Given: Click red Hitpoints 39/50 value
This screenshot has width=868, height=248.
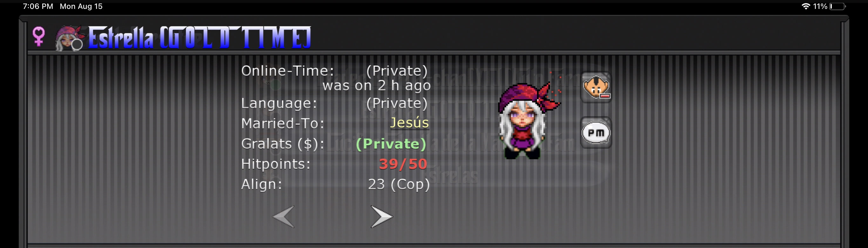Looking at the screenshot, I should (x=403, y=164).
